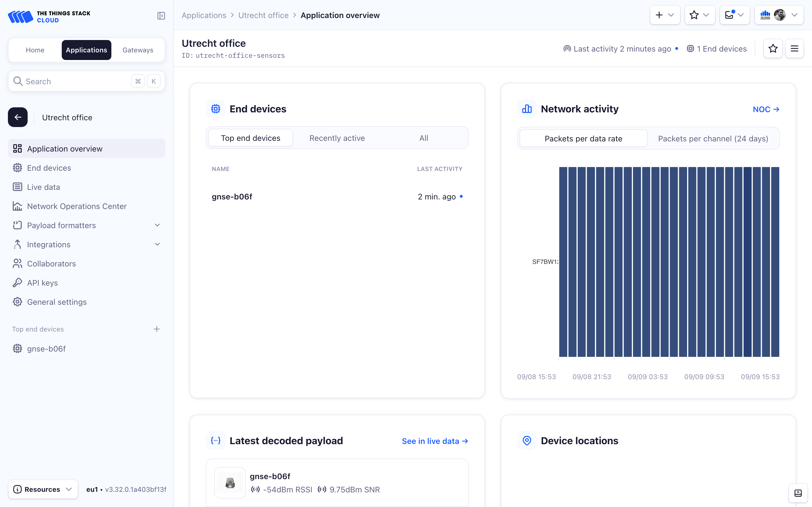Click the Integrations sidebar icon

tap(17, 244)
